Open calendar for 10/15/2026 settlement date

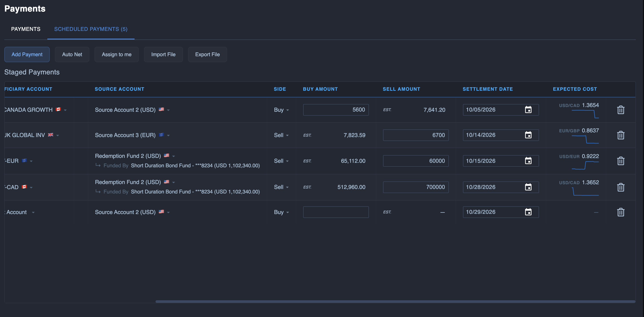point(528,161)
